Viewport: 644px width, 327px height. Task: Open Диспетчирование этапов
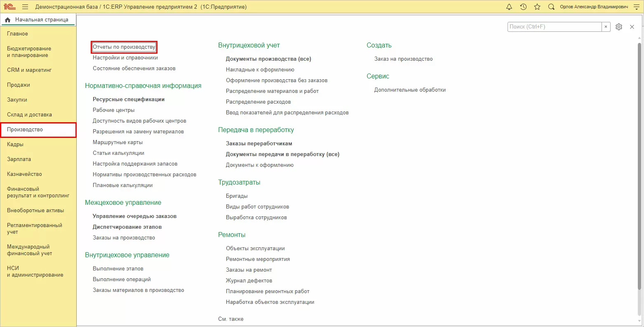127,227
